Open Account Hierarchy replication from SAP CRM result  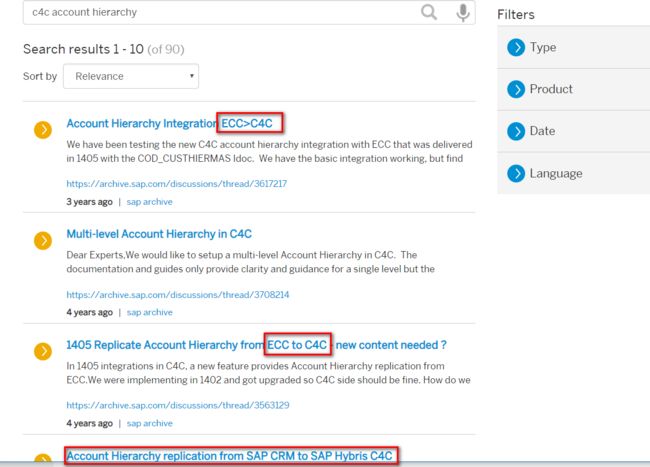(x=229, y=456)
